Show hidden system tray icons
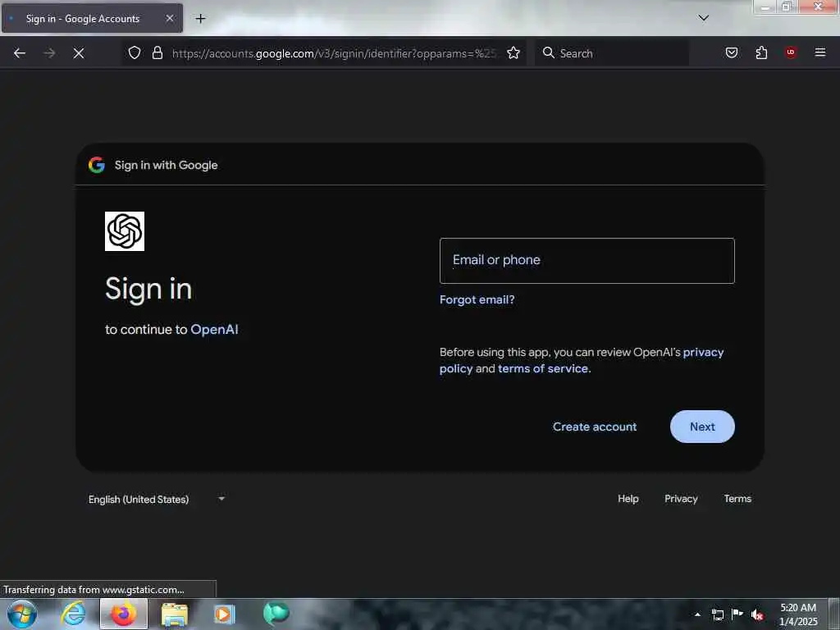The height and width of the screenshot is (630, 840). point(697,614)
